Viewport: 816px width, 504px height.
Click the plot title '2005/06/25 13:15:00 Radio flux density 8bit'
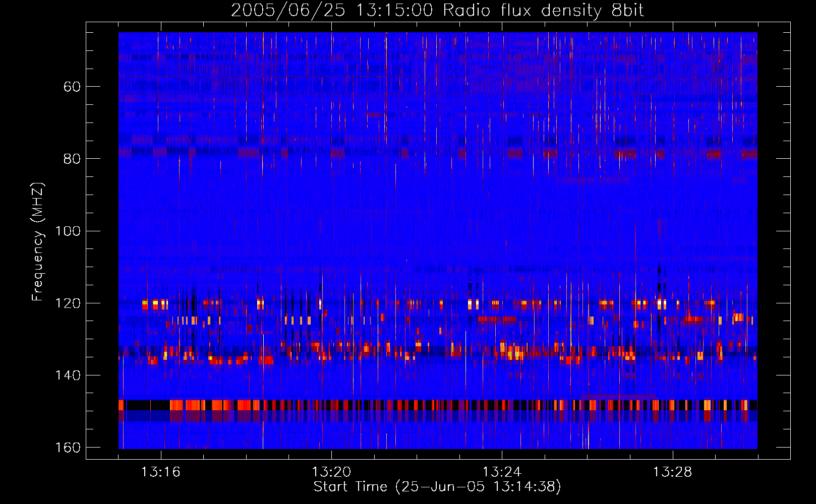437,11
